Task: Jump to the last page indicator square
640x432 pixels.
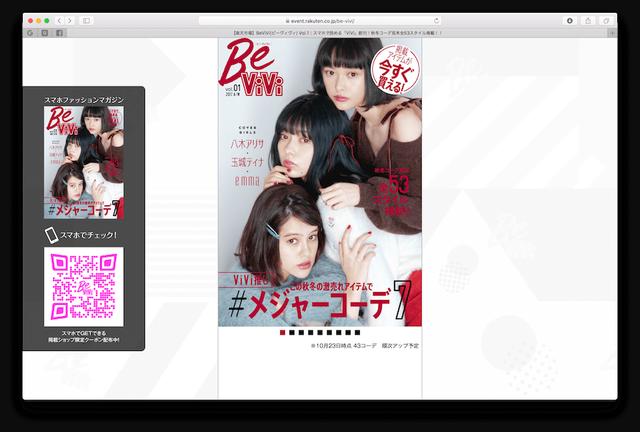Action: [x=358, y=333]
